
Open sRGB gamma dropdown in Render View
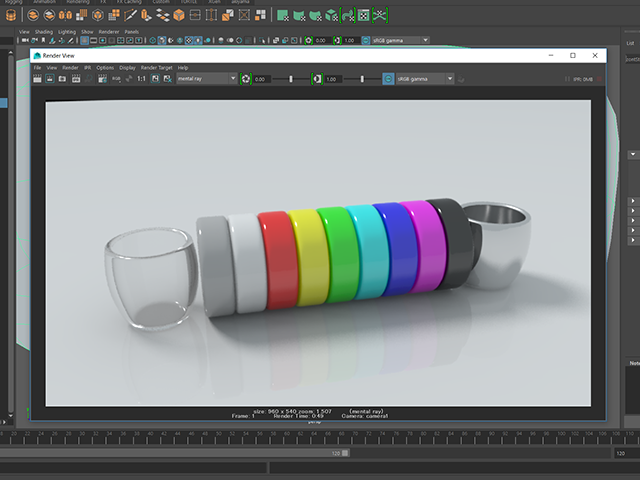[425, 78]
